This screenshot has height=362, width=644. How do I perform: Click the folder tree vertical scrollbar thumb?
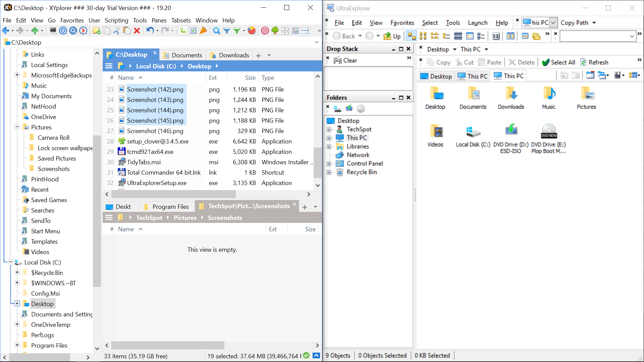(97, 211)
